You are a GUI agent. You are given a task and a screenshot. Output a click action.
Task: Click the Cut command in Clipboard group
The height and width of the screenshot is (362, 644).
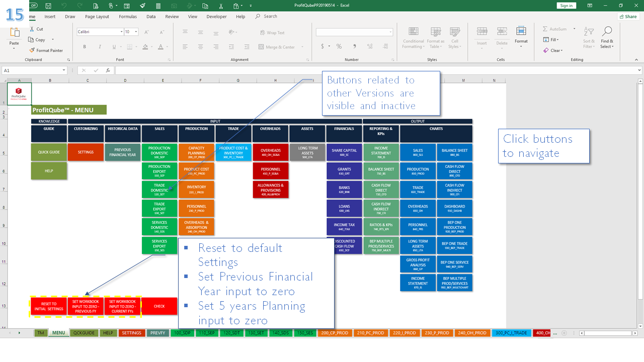pos(36,29)
